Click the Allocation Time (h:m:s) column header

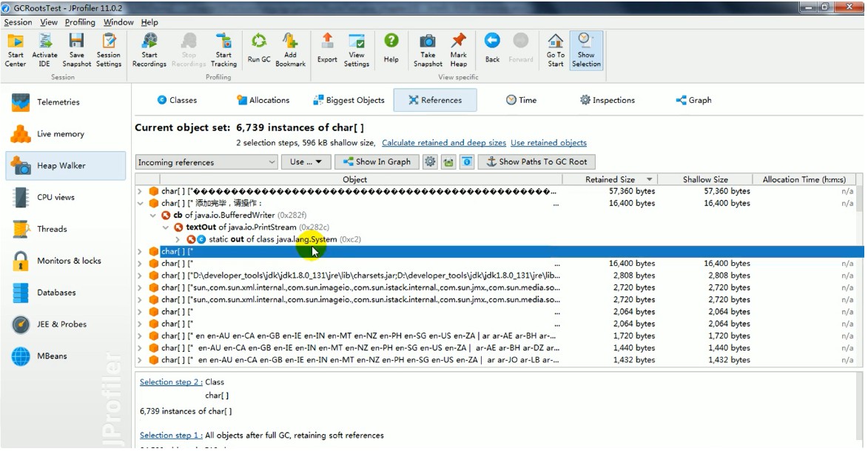tap(804, 179)
